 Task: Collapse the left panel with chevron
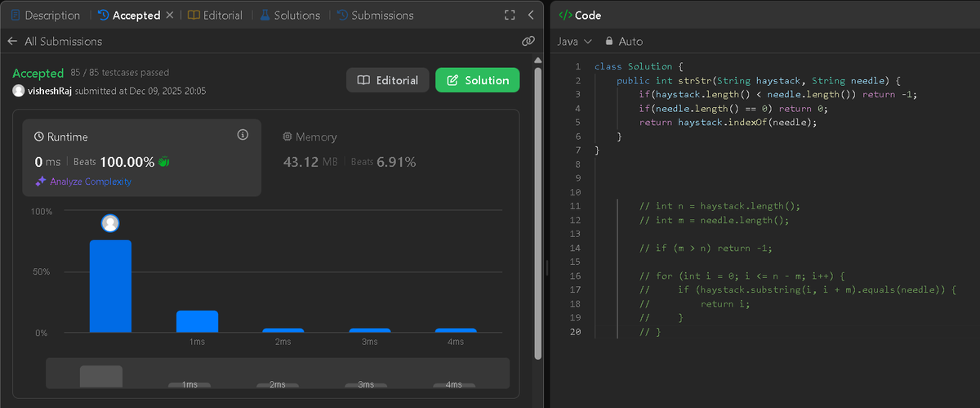531,15
